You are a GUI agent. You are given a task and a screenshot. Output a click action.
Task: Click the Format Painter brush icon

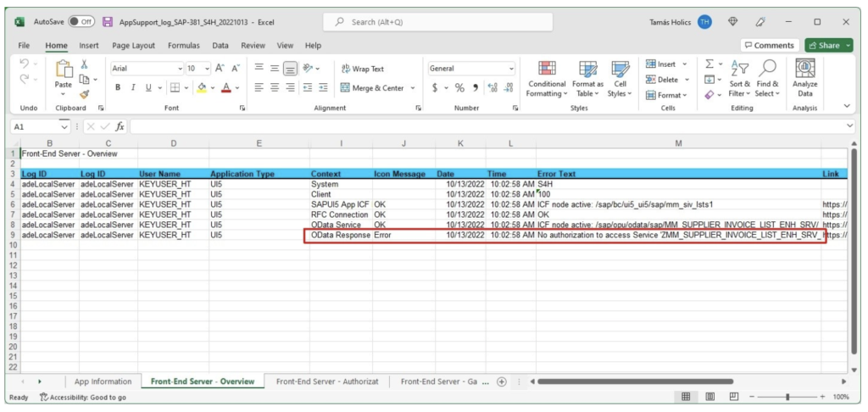coord(84,94)
